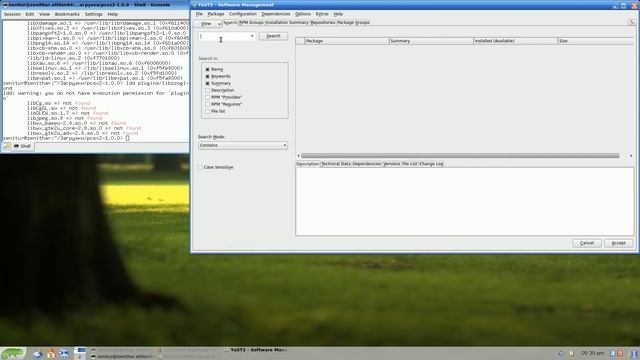
Task: Click the Konsole Shell tab
Action: [22, 146]
